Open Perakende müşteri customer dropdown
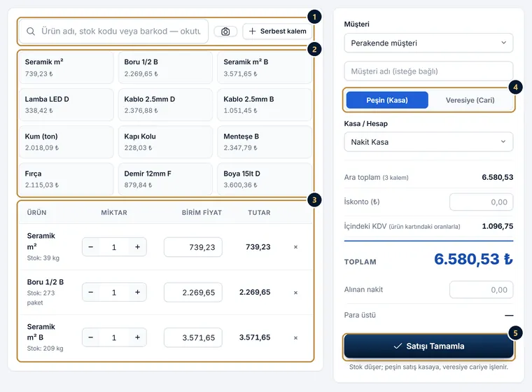The image size is (532, 392). click(428, 43)
